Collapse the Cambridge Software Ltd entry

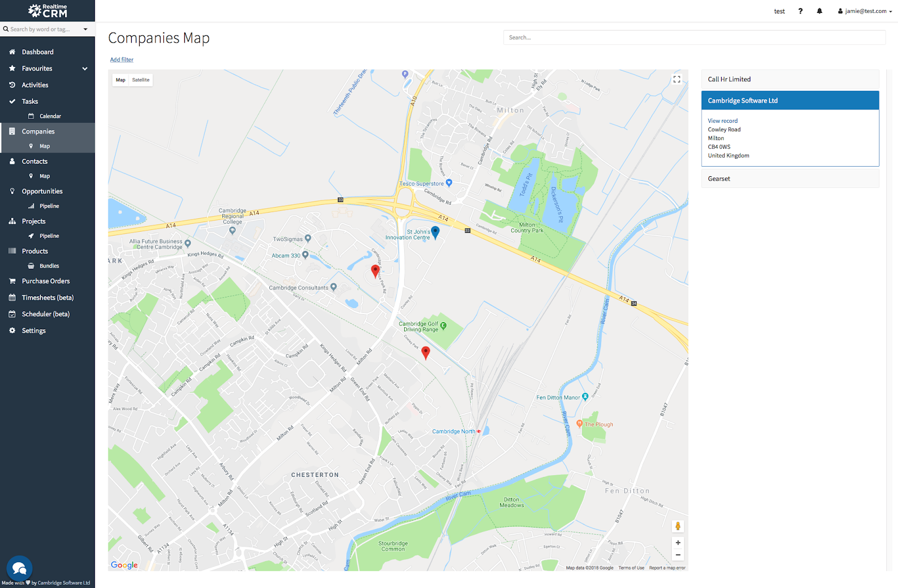(x=790, y=100)
